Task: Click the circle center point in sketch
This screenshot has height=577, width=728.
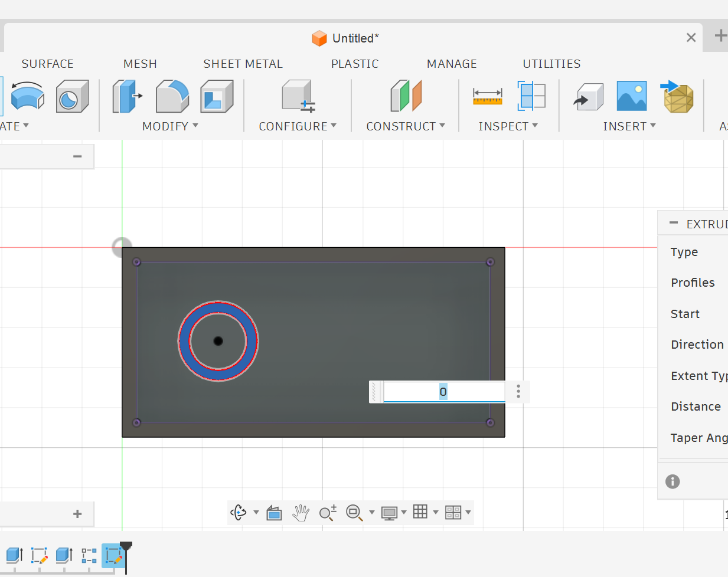Action: point(218,341)
